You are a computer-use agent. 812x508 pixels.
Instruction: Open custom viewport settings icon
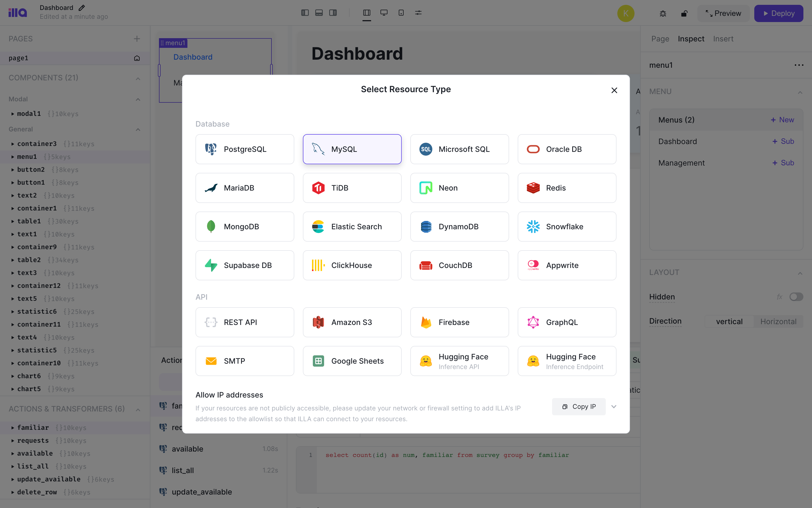[x=418, y=13]
